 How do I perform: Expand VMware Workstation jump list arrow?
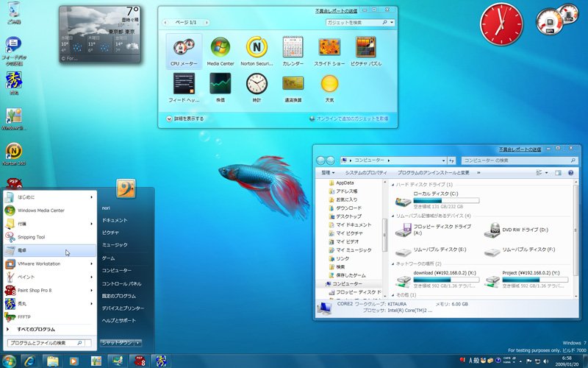[91, 263]
